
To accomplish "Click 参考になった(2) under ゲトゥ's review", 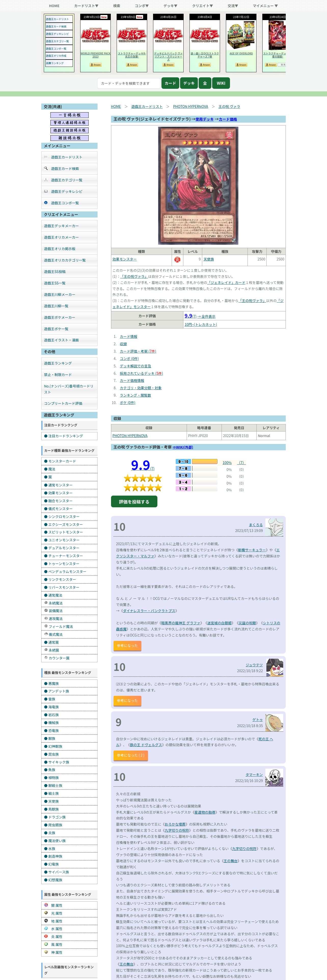I will point(131,755).
